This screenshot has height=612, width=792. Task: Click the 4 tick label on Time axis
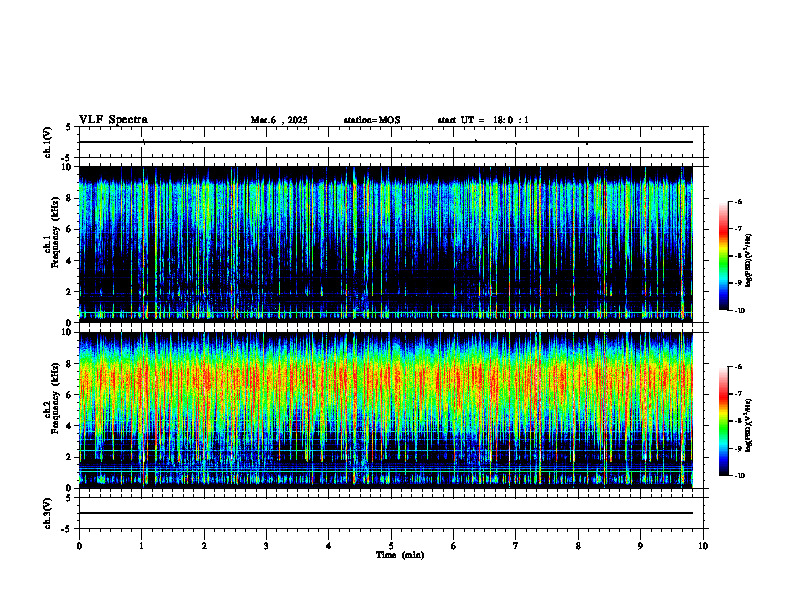(329, 546)
